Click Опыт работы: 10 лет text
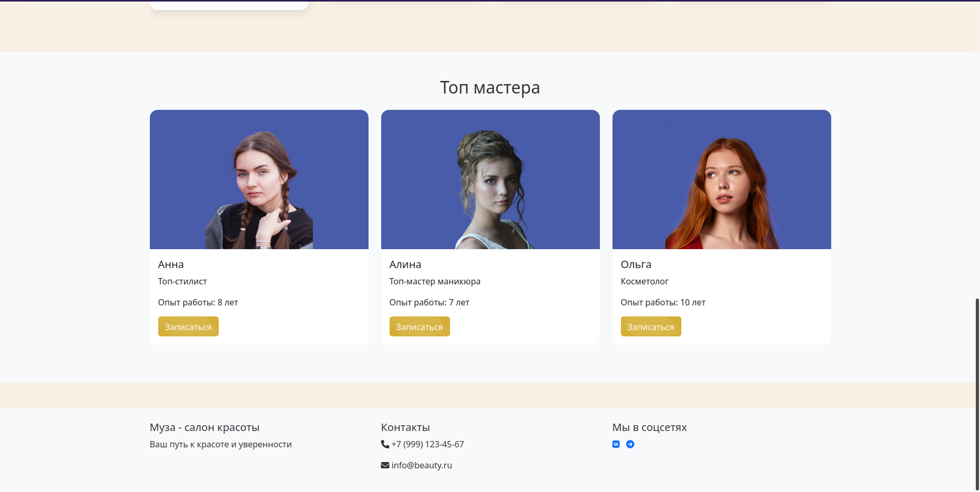The width and height of the screenshot is (980, 492). (663, 302)
